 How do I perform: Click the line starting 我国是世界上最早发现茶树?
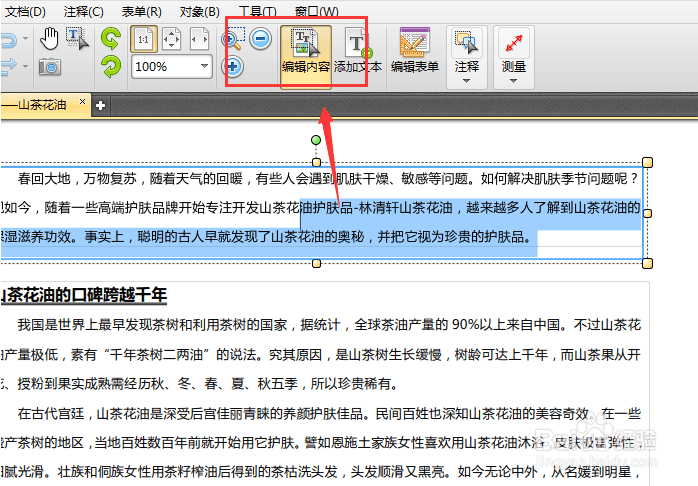(x=329, y=324)
